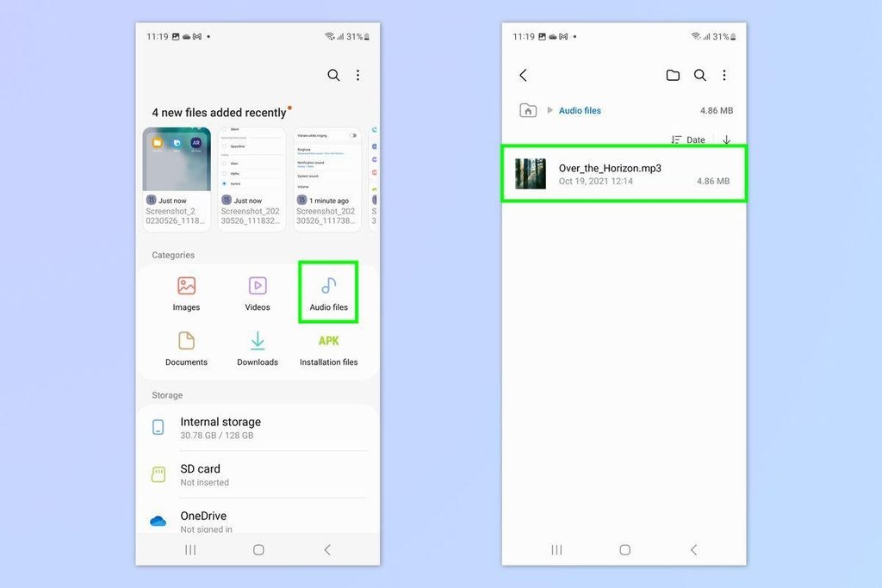Open the first recent screenshot marked Just now

click(x=177, y=179)
